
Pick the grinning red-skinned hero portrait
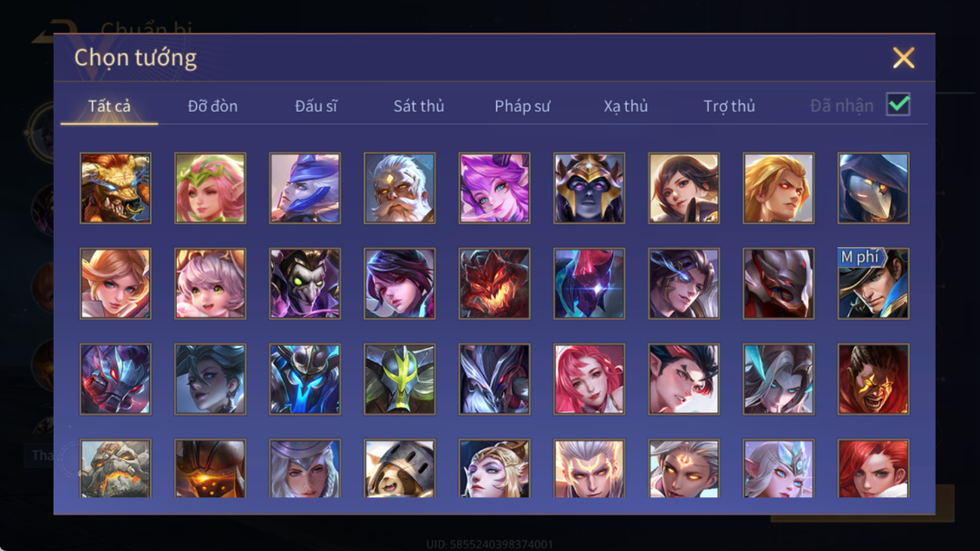click(x=873, y=379)
